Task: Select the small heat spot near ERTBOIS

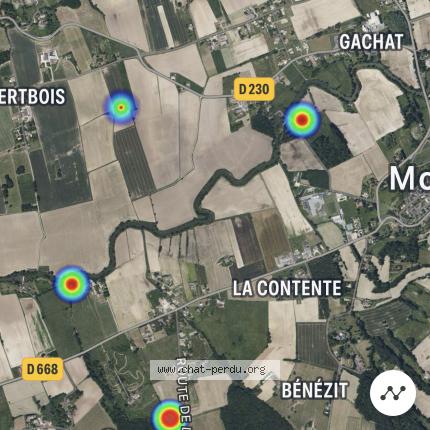Action: (x=121, y=107)
